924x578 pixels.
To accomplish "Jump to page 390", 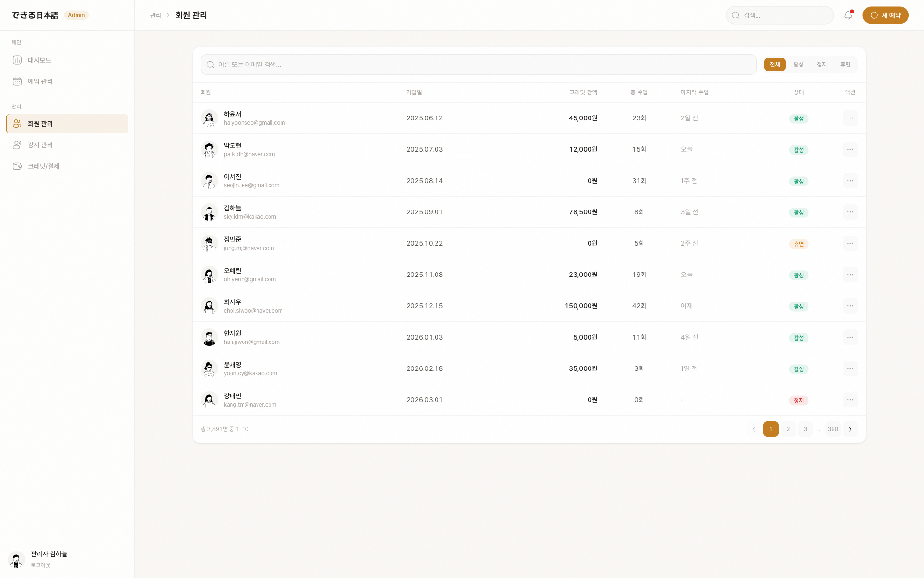I will 833,429.
